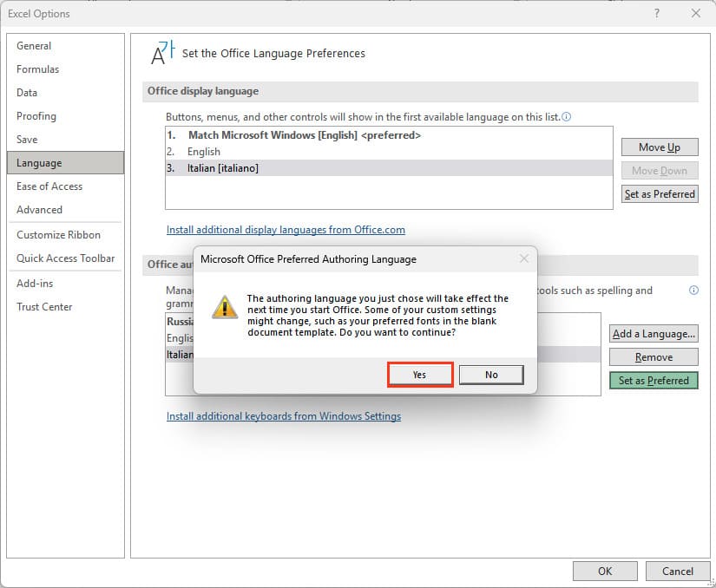The width and height of the screenshot is (716, 588).
Task: Click Add a Language button
Action: click(x=654, y=334)
